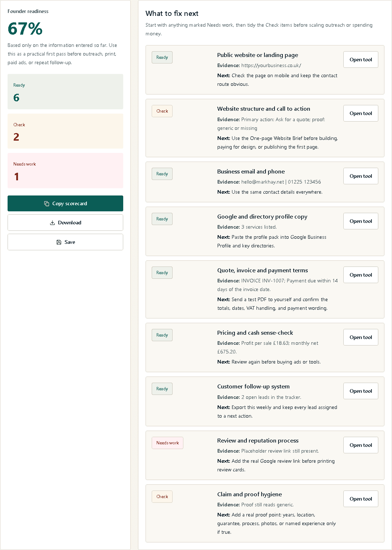Open tool for Review and reputation process
Screen dimensions: 392x550
click(361, 445)
